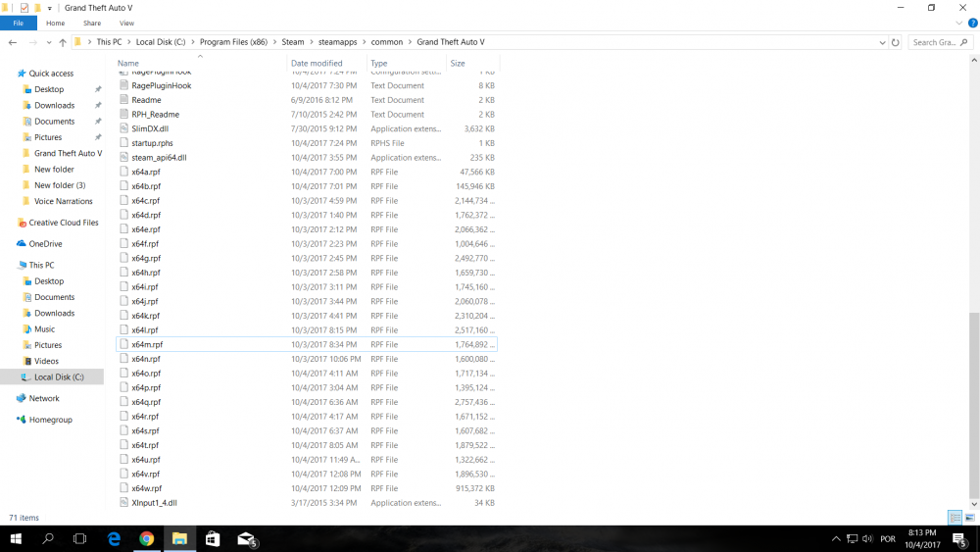The height and width of the screenshot is (552, 980).
Task: Open recent locations dropdown arrow
Action: tap(49, 42)
